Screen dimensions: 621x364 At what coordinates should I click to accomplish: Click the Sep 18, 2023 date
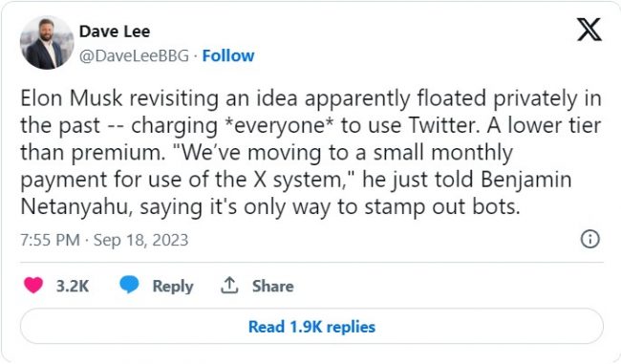coord(141,241)
